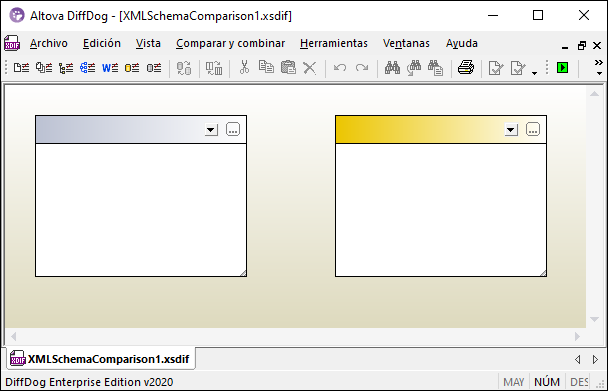Screen dimensions: 608x391
Task: Click the left component resize grip corner
Action: tap(243, 273)
